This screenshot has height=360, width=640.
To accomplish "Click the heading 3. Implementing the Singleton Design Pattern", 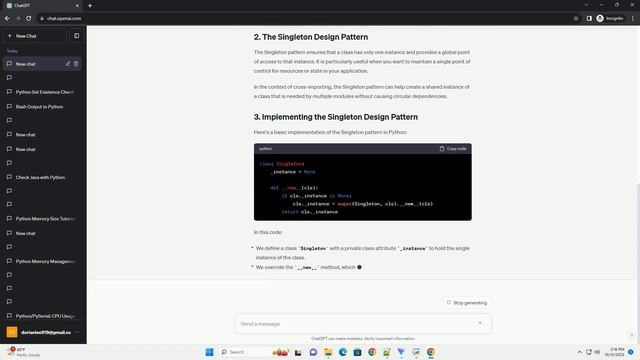I will pos(336,117).
